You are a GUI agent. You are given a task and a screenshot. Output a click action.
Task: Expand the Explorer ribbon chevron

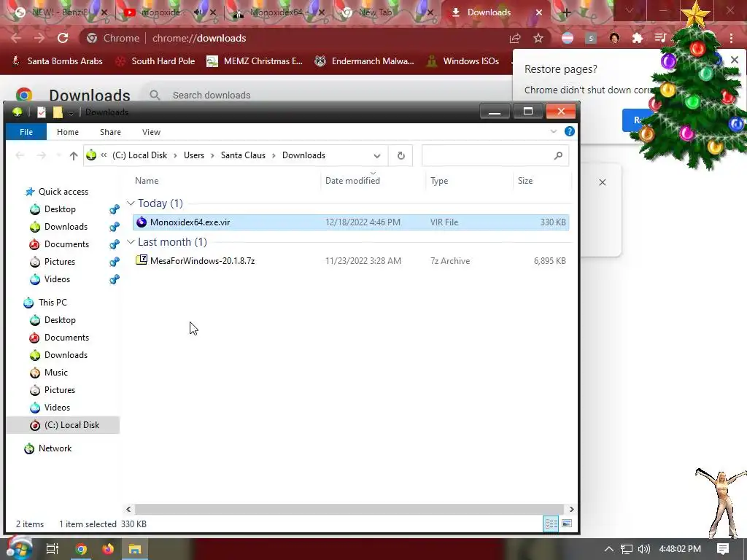click(x=553, y=131)
